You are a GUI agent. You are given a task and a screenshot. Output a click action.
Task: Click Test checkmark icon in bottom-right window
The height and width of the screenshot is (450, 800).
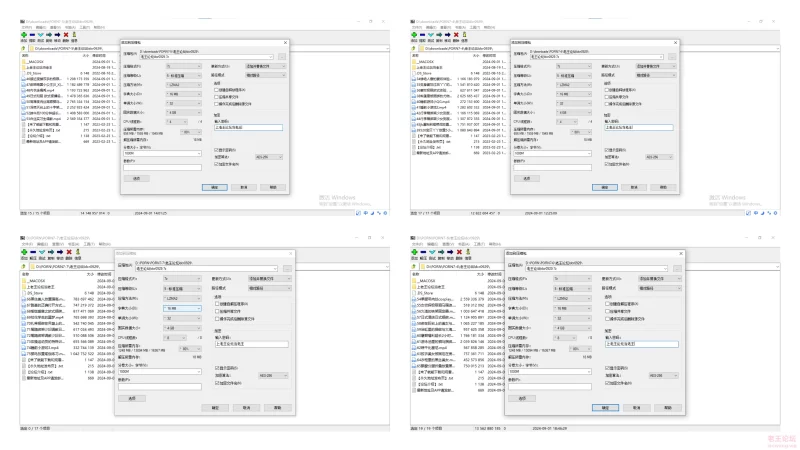[x=432, y=252]
